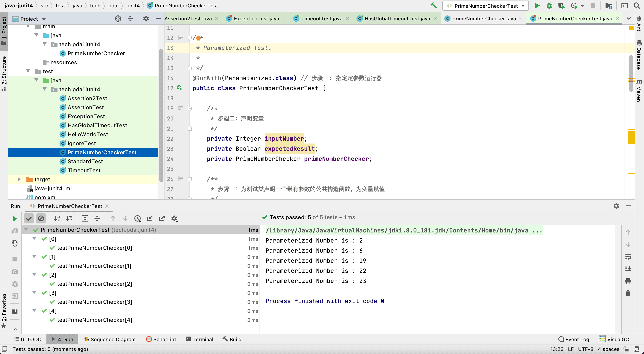This screenshot has width=644, height=354.
Task: Expand the target folder in project tree
Action: tap(19, 179)
